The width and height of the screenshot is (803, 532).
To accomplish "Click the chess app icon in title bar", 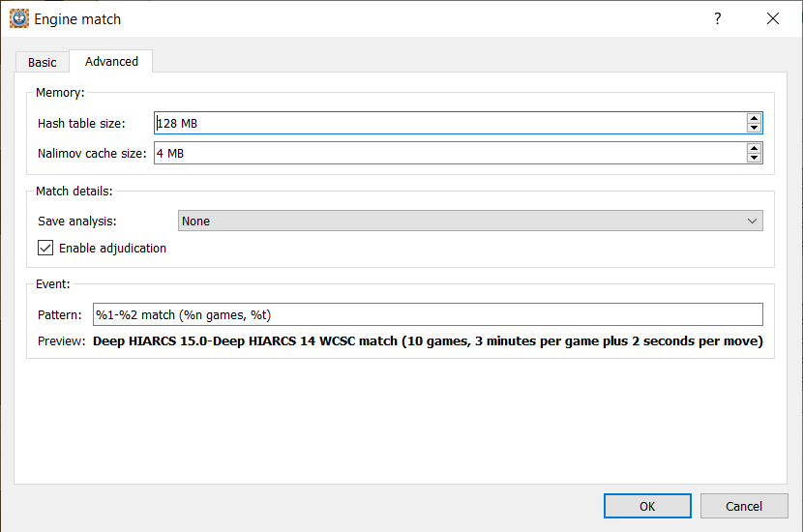I will point(18,18).
